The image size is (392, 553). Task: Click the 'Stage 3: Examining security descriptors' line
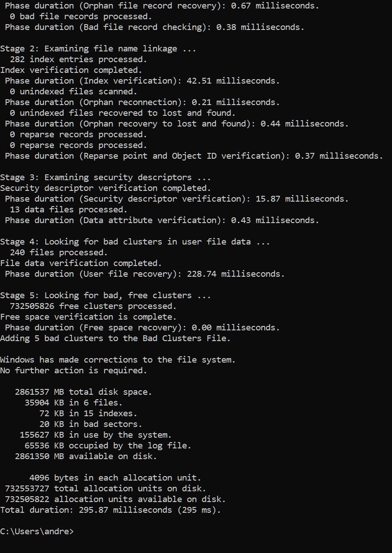[x=105, y=177]
